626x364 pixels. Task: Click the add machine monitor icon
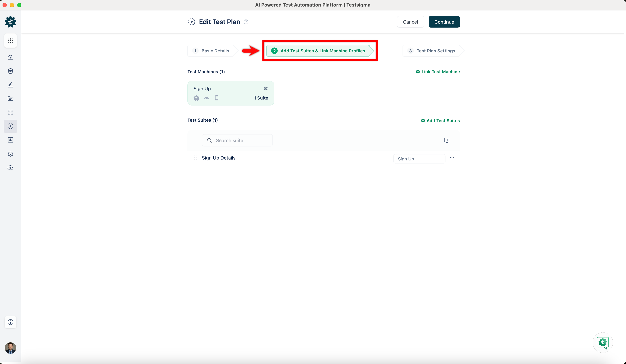coord(447,140)
